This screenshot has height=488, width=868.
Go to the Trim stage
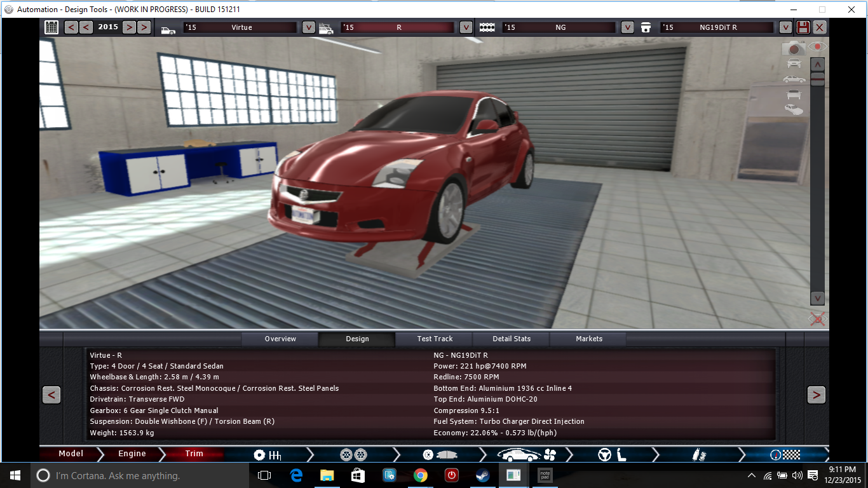tap(194, 454)
